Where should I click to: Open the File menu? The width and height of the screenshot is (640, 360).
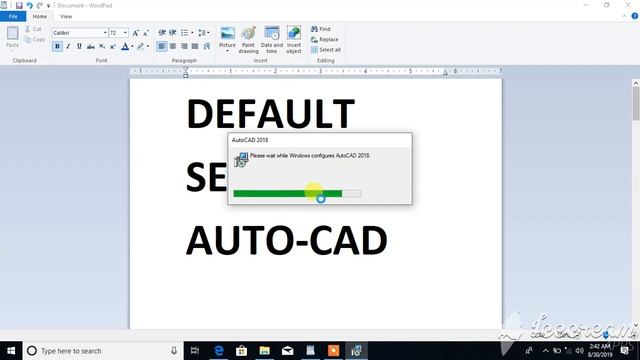(13, 16)
